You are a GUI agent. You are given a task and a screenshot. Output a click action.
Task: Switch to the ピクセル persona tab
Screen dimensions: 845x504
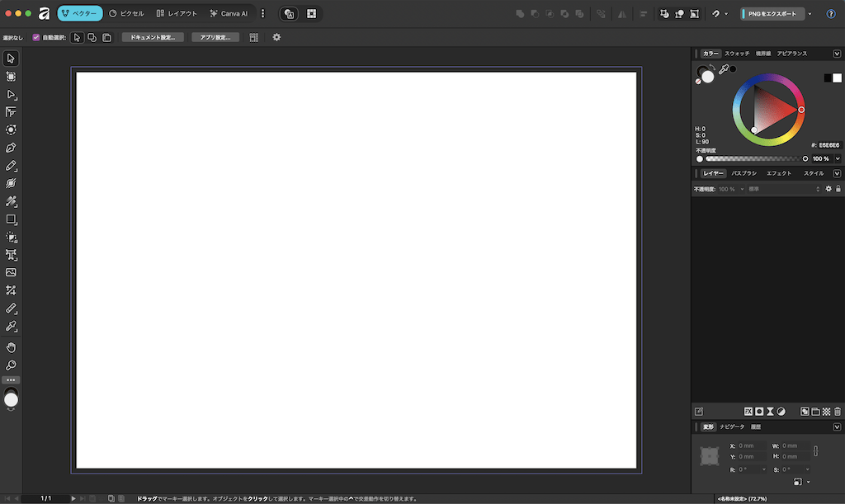126,14
